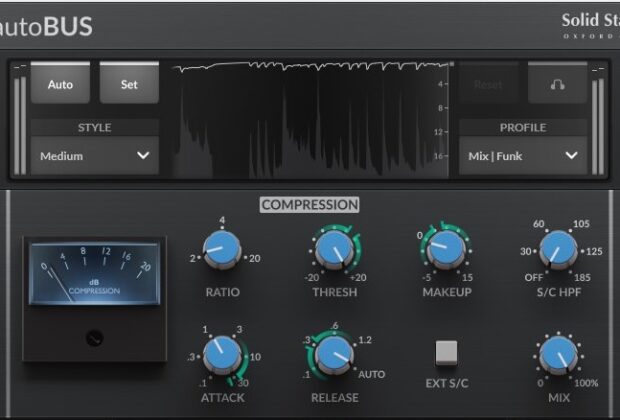Click the dB compression VU meter

tap(94, 270)
